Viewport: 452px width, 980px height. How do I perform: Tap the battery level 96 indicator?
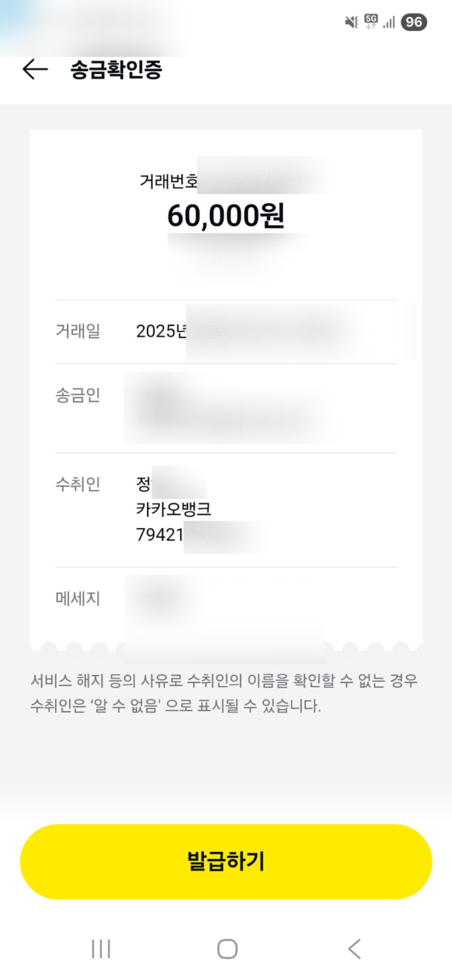coord(414,22)
